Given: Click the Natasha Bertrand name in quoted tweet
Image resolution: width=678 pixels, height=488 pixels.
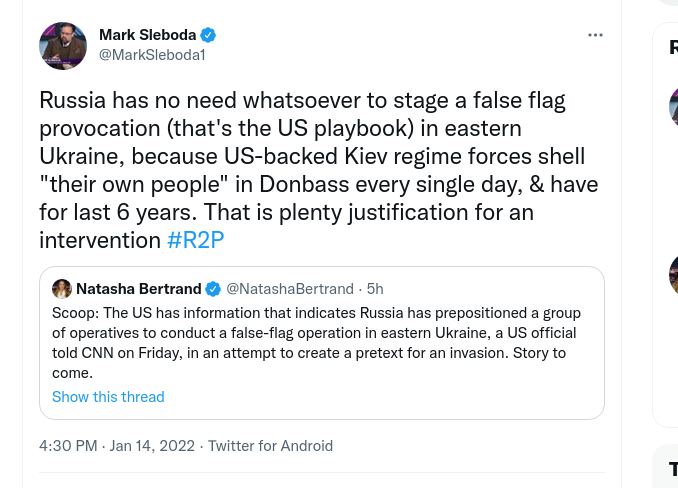Looking at the screenshot, I should point(138,289).
